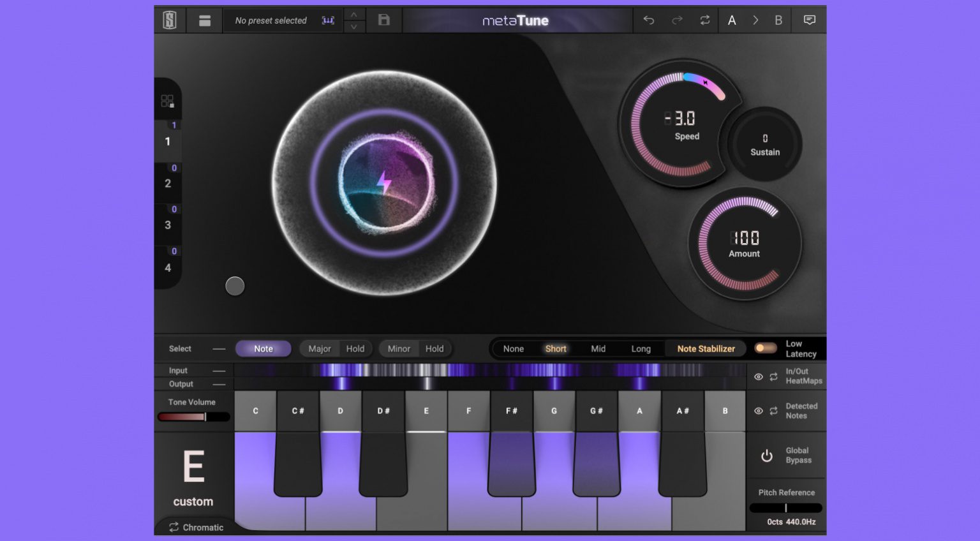Click the undo arrow icon
The height and width of the screenshot is (541, 980).
click(649, 20)
